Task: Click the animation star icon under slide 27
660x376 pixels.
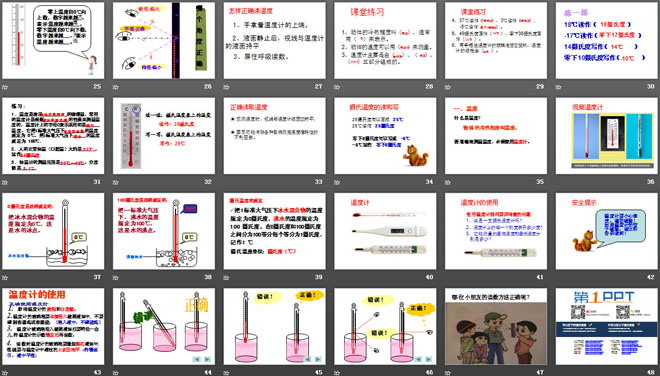Action: point(226,87)
